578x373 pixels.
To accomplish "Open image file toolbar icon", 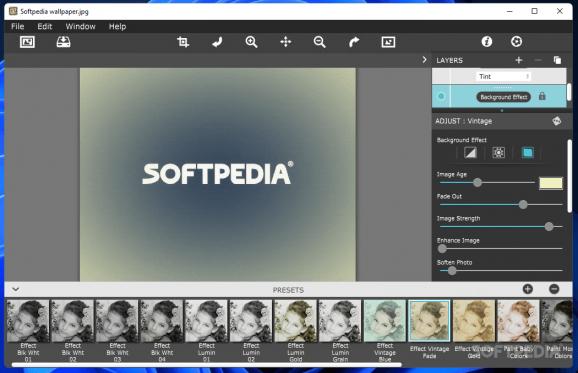I will (27, 42).
